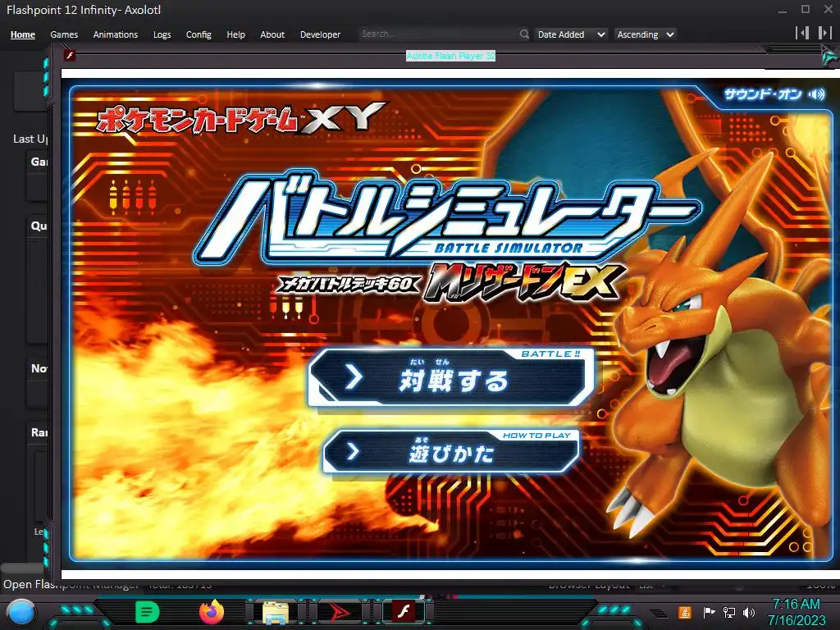Expand the Ascending order dropdown

click(x=645, y=34)
